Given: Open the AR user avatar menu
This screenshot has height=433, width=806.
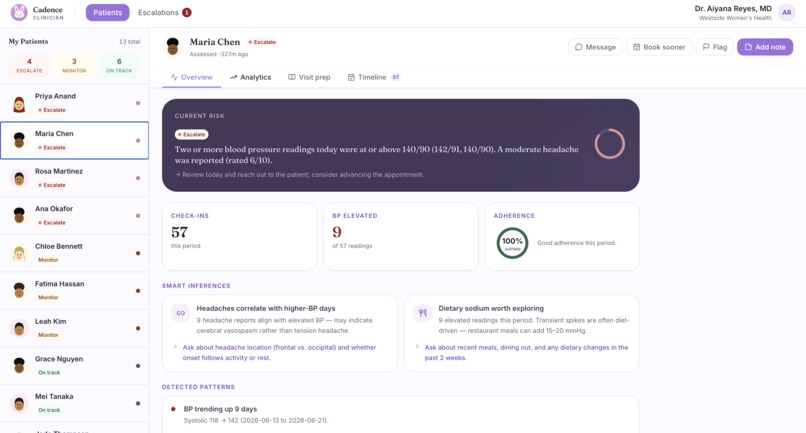Looking at the screenshot, I should pyautogui.click(x=786, y=12).
